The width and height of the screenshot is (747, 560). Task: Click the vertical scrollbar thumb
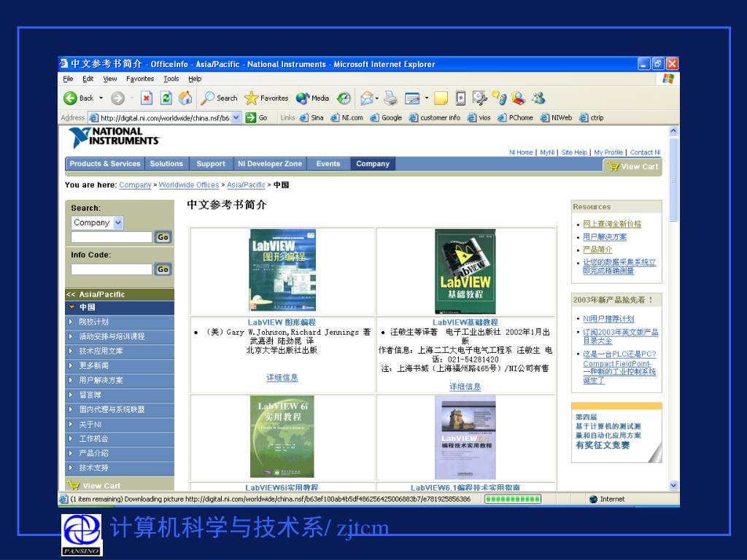point(673,179)
